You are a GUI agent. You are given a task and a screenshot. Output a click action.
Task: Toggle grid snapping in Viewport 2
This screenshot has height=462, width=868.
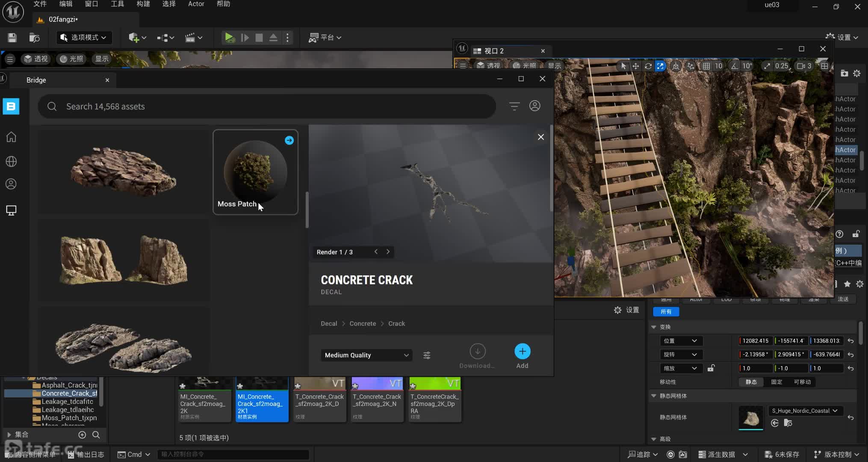[x=706, y=66]
